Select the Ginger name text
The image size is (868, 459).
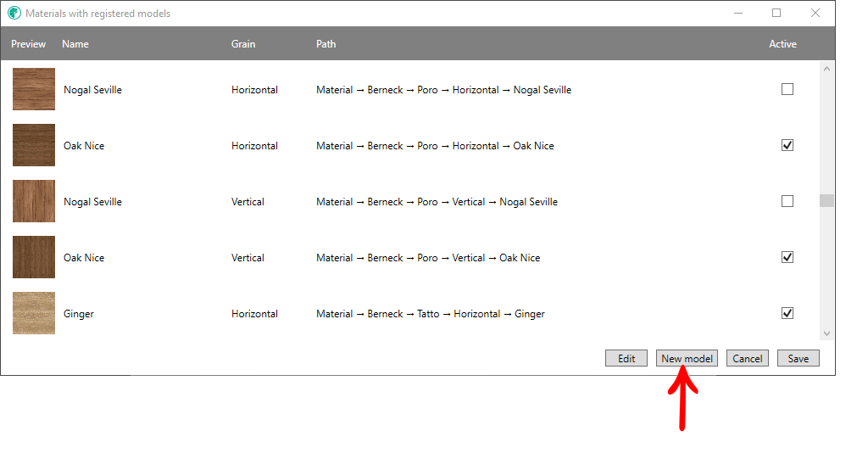tap(79, 314)
